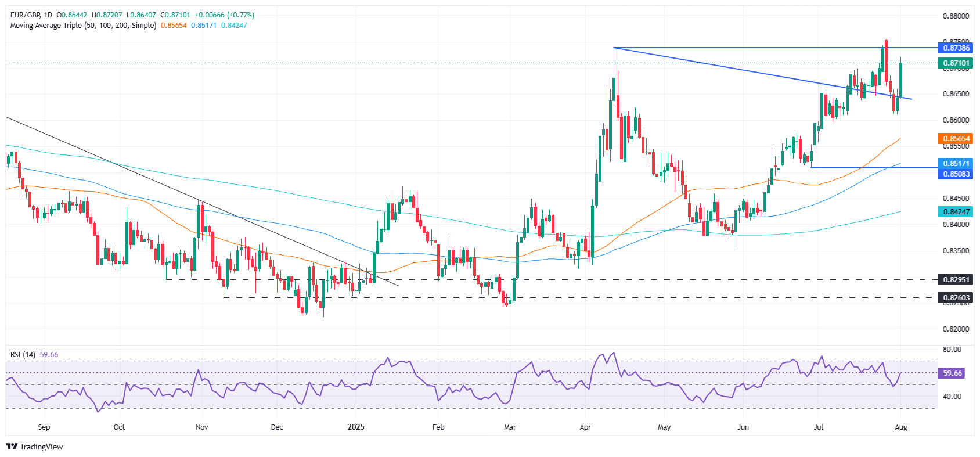This screenshot has height=457, width=980.
Task: Click the teal 0.84247 moving average label
Action: (956, 212)
